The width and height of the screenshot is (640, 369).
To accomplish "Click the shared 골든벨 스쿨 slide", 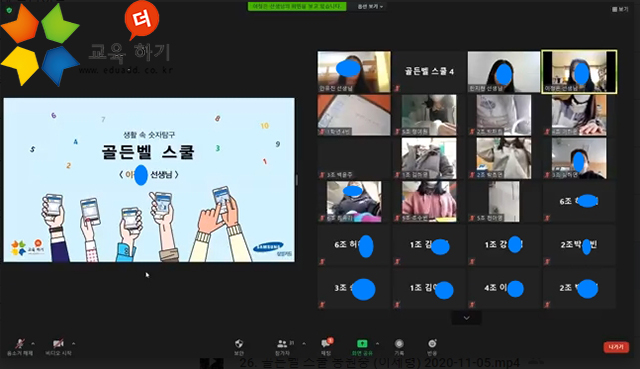I will point(149,180).
